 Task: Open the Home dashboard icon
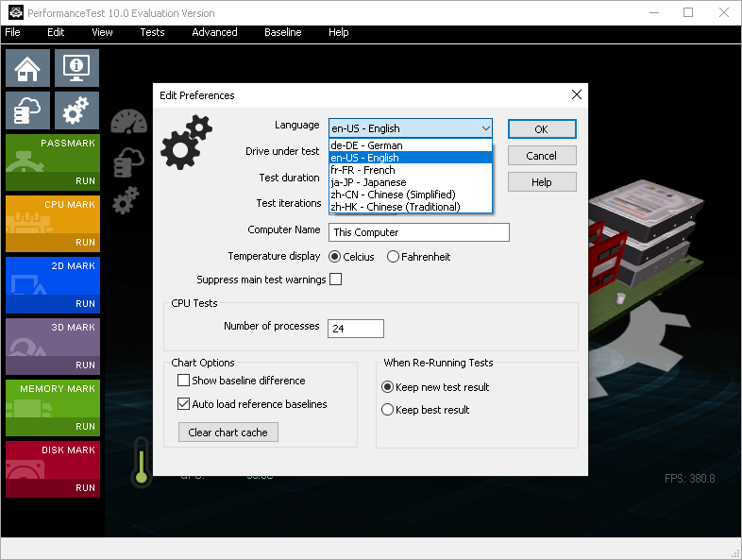tap(27, 68)
